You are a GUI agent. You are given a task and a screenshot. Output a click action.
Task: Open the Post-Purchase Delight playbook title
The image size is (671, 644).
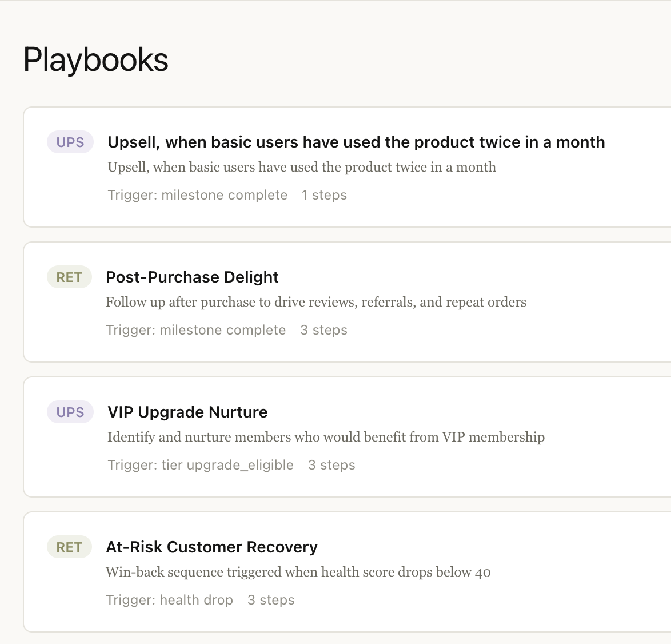click(x=192, y=277)
